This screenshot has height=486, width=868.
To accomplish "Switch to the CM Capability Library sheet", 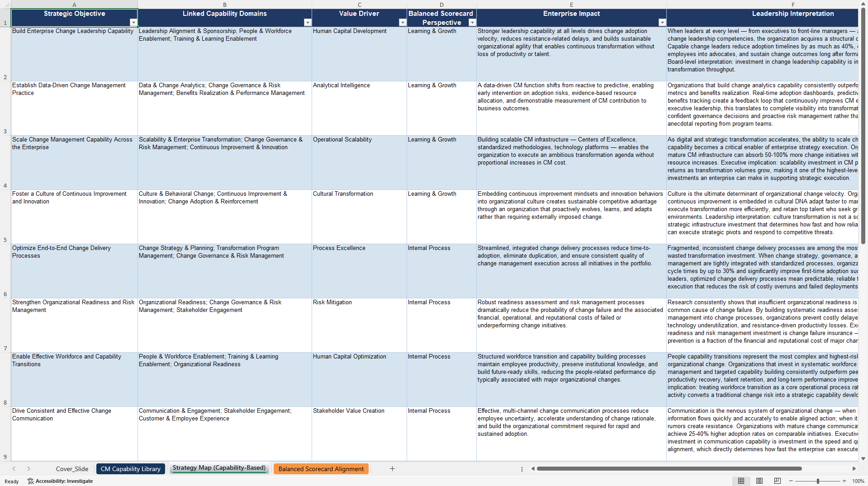I will click(130, 469).
